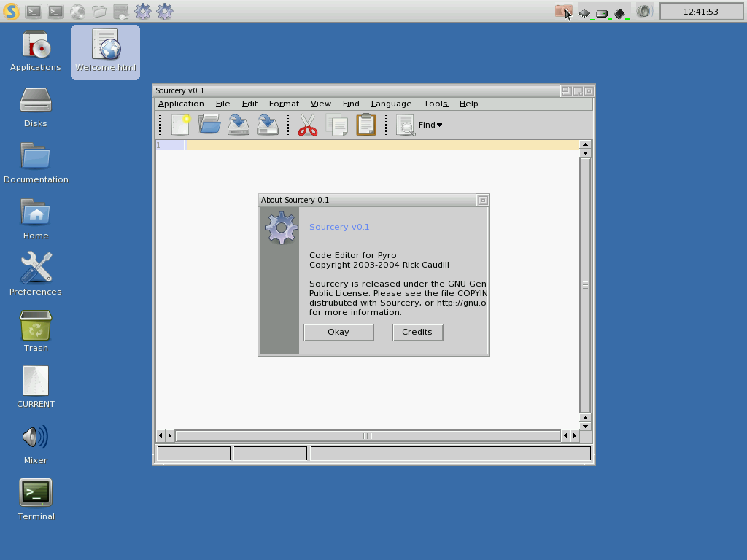Launch Terminal from desktop icon

pyautogui.click(x=36, y=500)
